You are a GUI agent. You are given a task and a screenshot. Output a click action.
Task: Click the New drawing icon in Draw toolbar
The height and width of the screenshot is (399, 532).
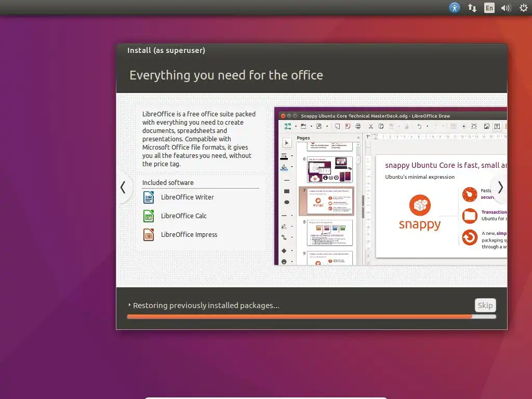[288, 127]
